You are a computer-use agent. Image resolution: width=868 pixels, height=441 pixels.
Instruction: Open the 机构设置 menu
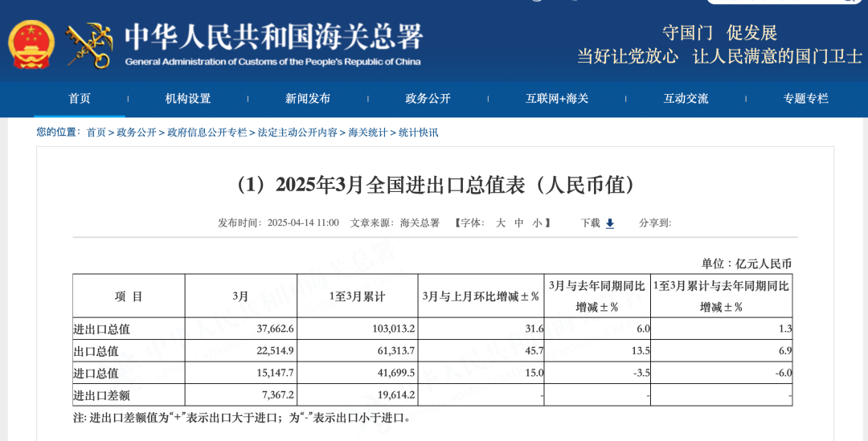tap(187, 99)
